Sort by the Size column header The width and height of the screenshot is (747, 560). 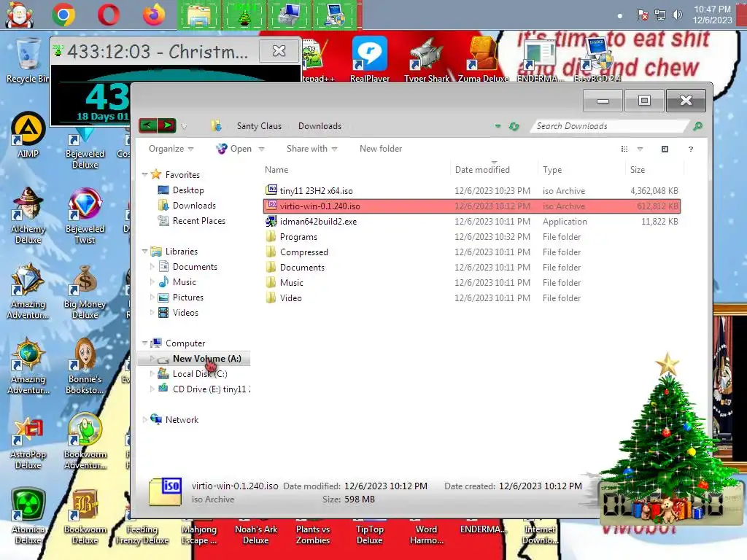[654, 169]
